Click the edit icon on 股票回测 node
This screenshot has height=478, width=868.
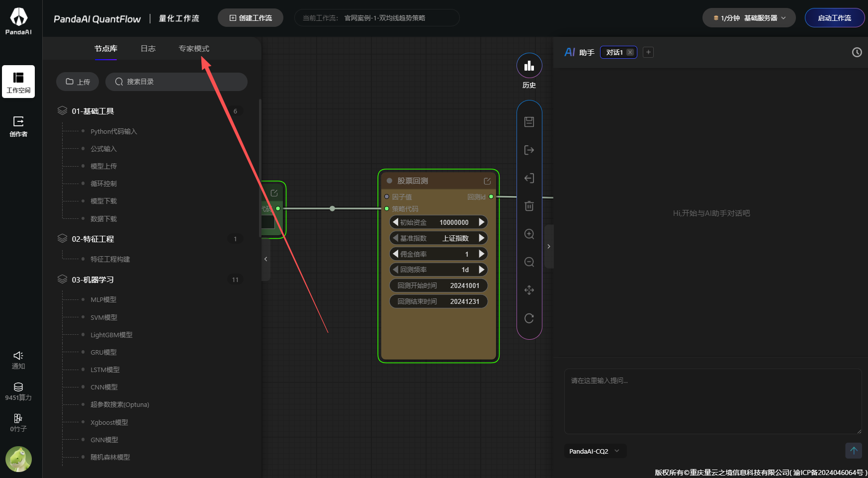point(487,181)
